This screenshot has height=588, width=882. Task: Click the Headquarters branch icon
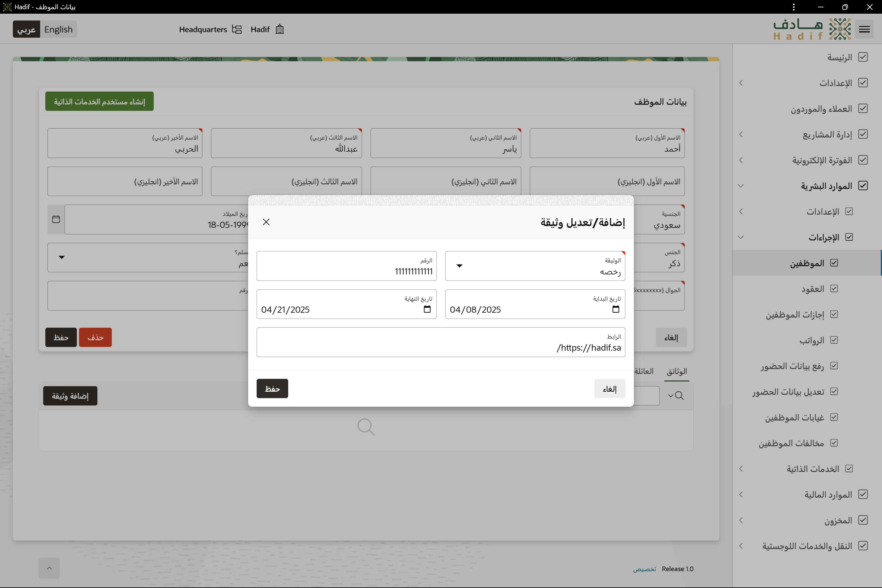click(x=237, y=29)
